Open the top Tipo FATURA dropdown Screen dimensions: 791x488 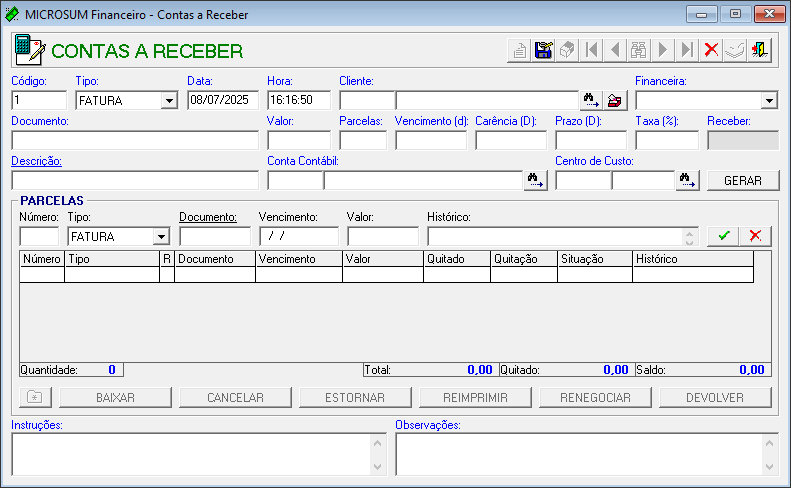point(169,100)
